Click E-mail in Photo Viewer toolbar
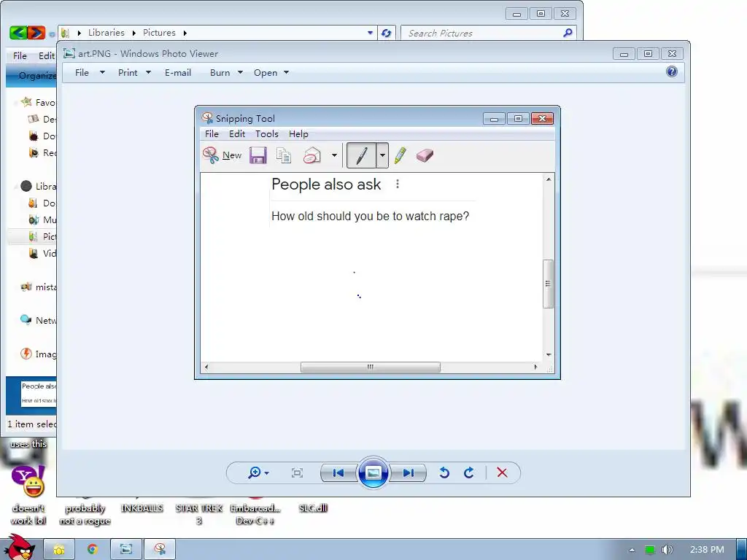The width and height of the screenshot is (747, 560). (x=178, y=72)
